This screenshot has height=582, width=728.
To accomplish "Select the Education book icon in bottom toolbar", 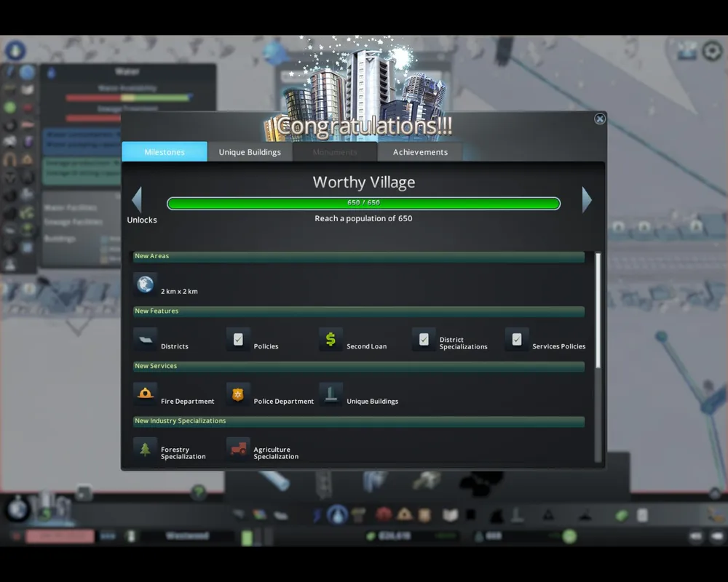I will tap(449, 514).
